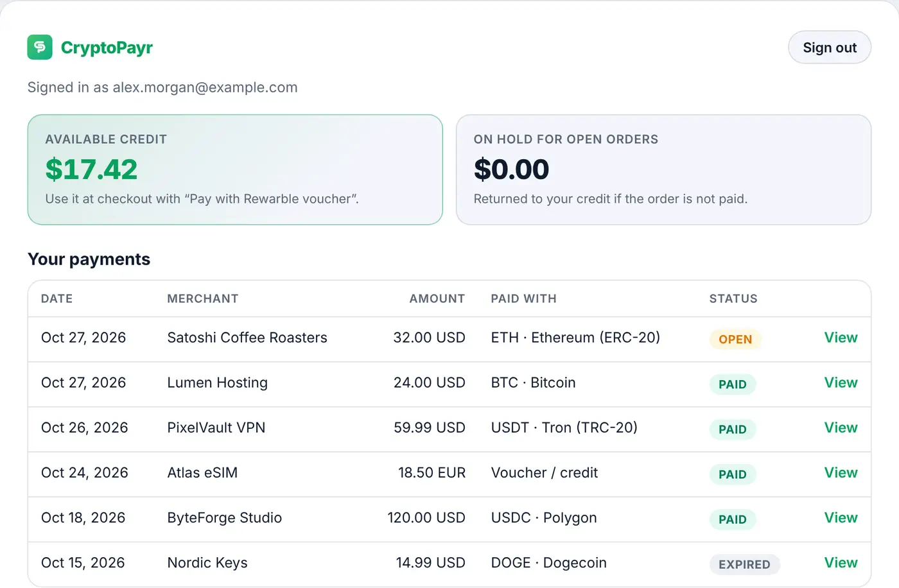Click the USDC · Polygon cell

[544, 517]
